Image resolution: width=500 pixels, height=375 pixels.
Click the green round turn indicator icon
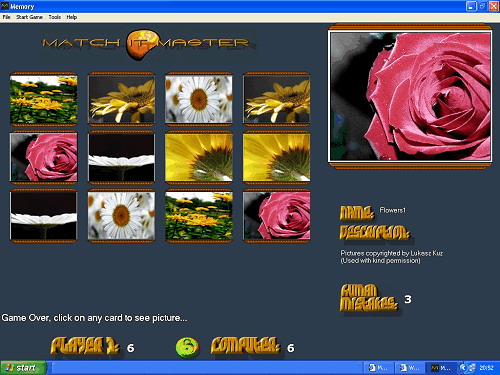[187, 347]
